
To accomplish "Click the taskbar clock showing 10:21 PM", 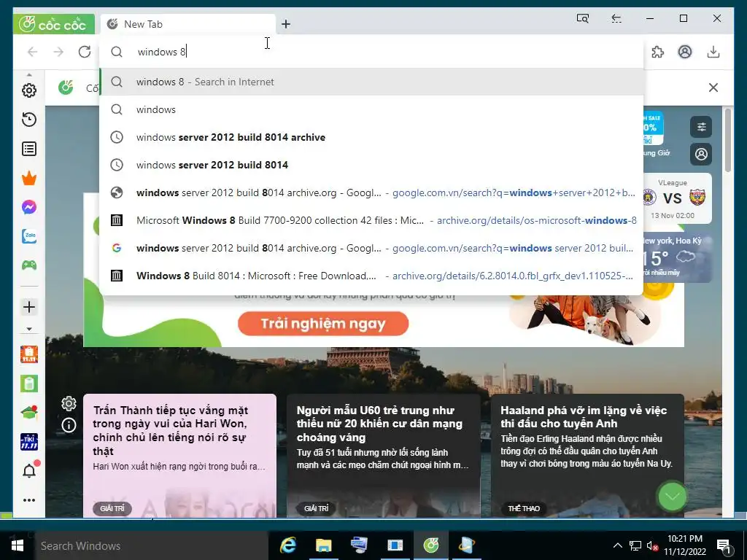I will (x=684, y=545).
